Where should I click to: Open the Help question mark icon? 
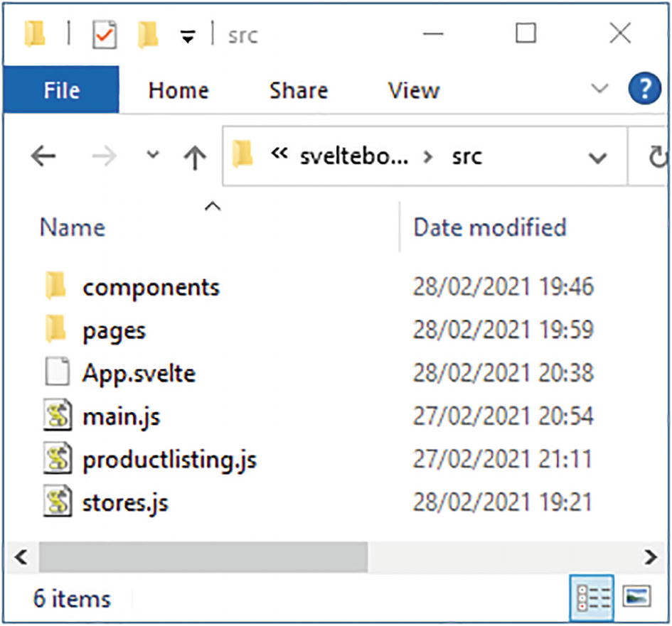coord(644,90)
